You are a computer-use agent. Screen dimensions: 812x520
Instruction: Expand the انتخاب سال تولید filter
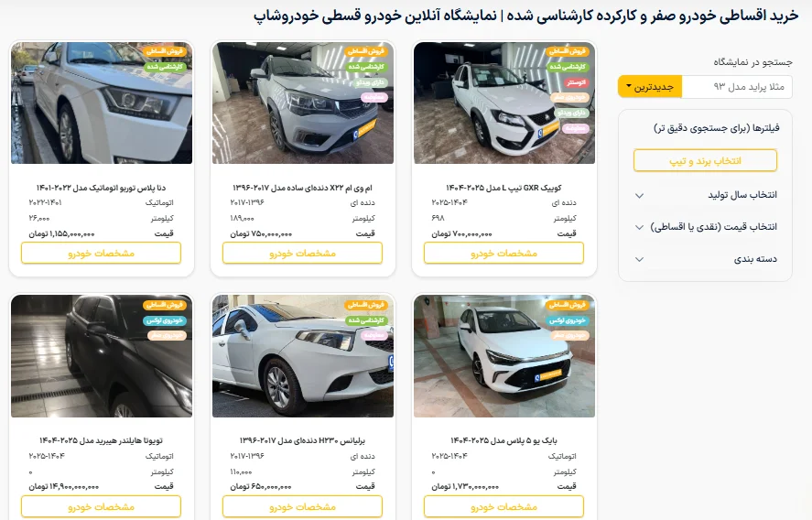pos(705,195)
